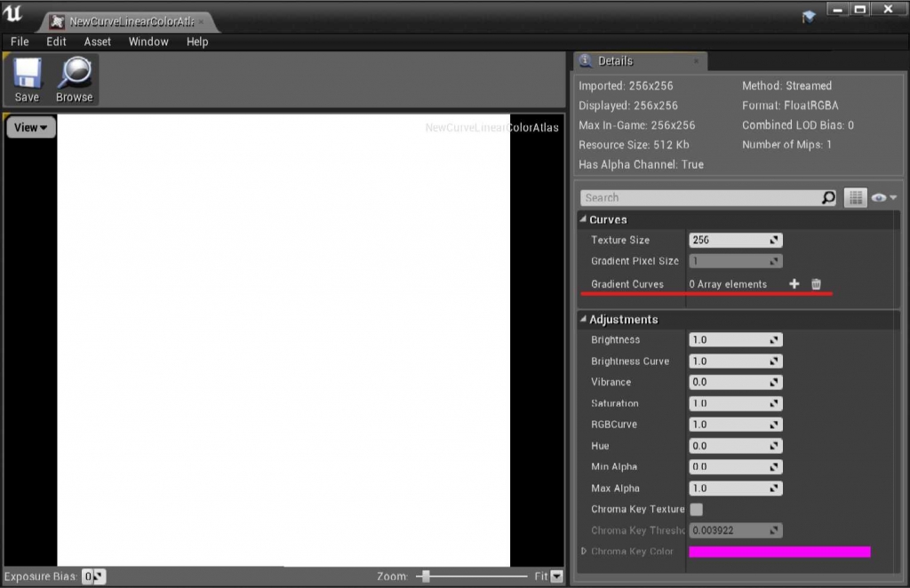Select the Details tab
The width and height of the screenshot is (910, 588).
coord(640,61)
